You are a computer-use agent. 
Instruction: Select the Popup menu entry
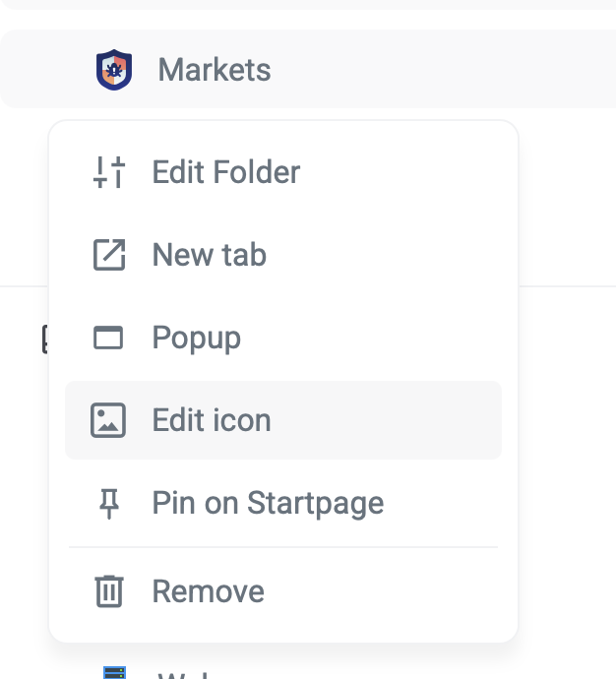(197, 338)
